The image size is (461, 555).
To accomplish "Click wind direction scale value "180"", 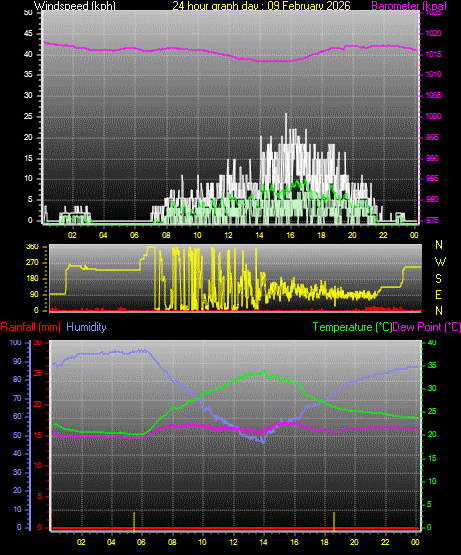I will [32, 279].
